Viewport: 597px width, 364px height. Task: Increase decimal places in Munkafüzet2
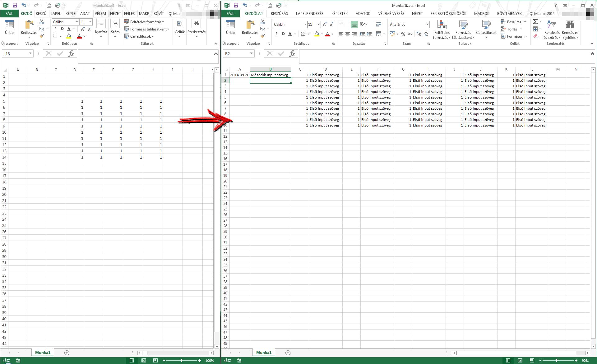click(x=419, y=34)
